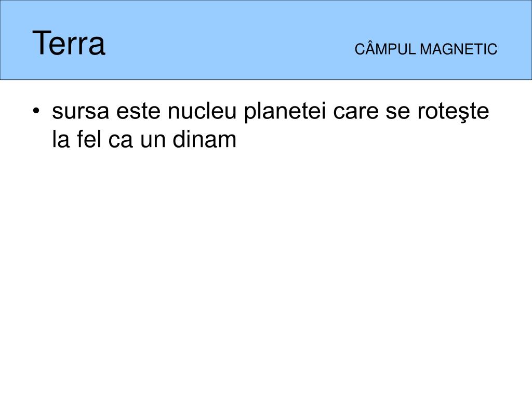Click the Terra slide title
The width and height of the screenshot is (532, 399).
(x=69, y=43)
